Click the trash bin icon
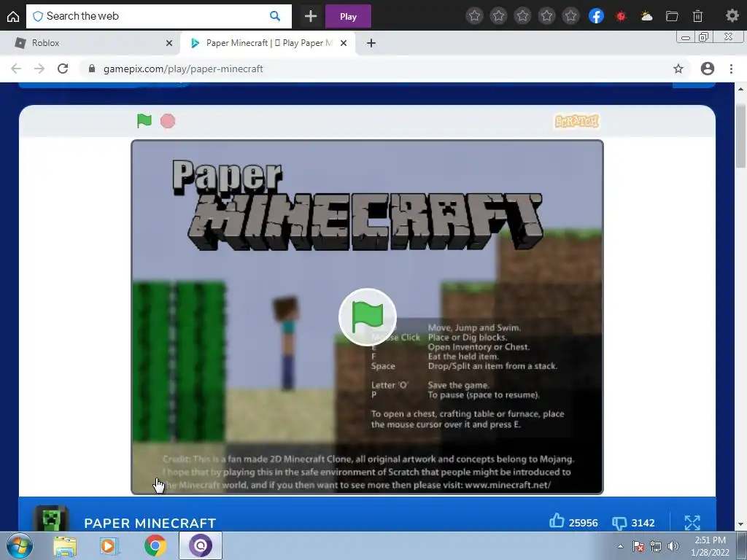747x560 pixels. click(697, 16)
